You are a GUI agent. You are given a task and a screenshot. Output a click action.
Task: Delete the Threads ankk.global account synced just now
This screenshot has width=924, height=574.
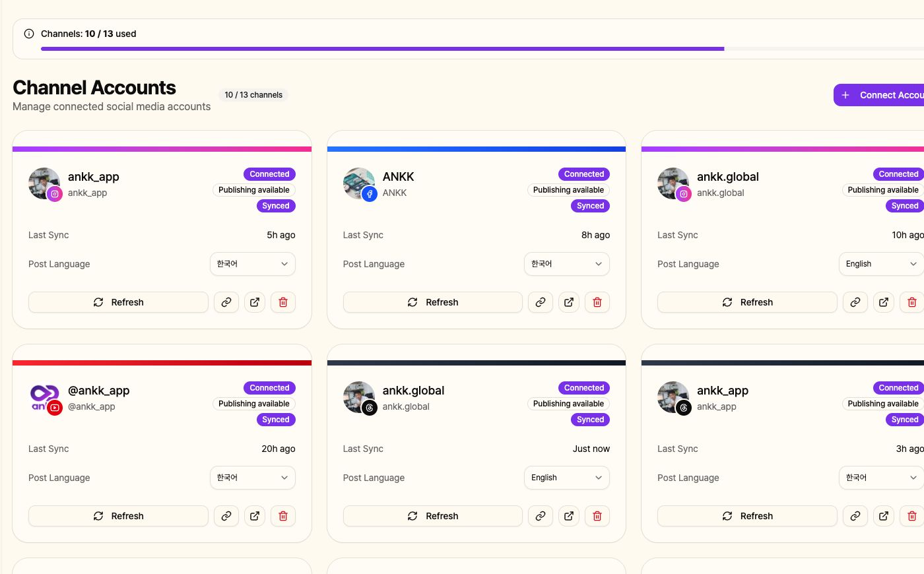click(597, 516)
